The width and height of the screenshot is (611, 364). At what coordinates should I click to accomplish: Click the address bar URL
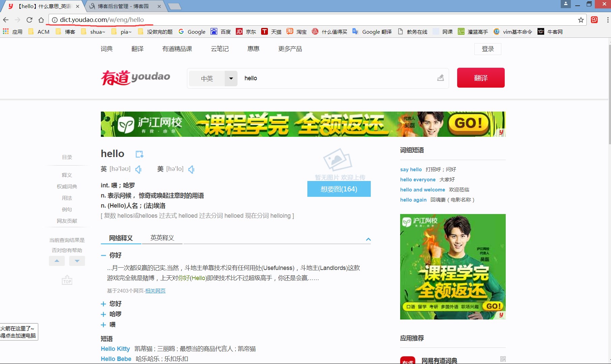(102, 20)
